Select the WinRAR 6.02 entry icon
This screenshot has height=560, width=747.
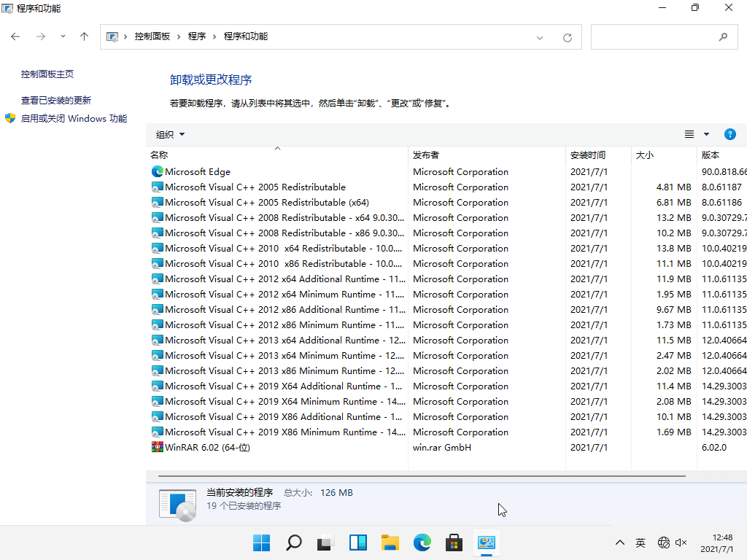(158, 447)
